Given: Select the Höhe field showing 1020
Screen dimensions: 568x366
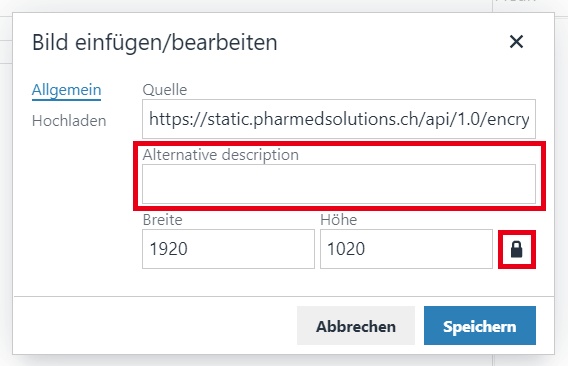Looking at the screenshot, I should click(x=406, y=249).
